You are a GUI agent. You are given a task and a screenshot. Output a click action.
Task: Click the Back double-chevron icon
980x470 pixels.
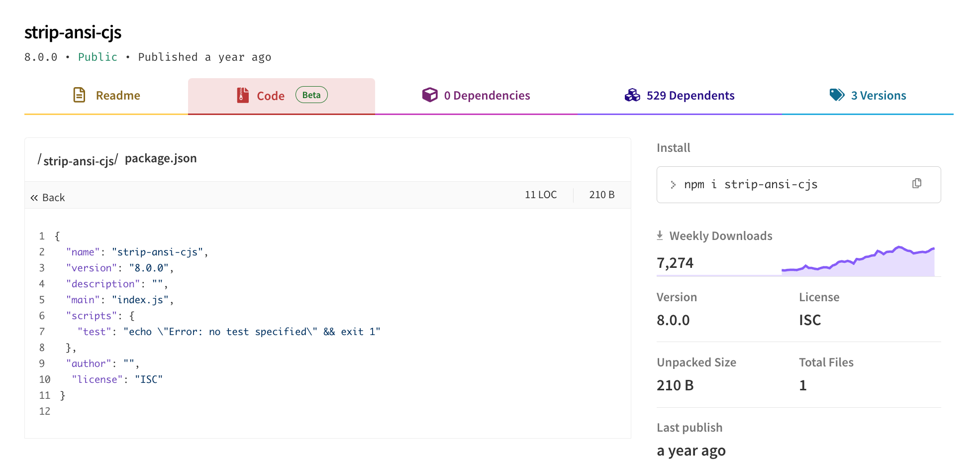coord(34,198)
